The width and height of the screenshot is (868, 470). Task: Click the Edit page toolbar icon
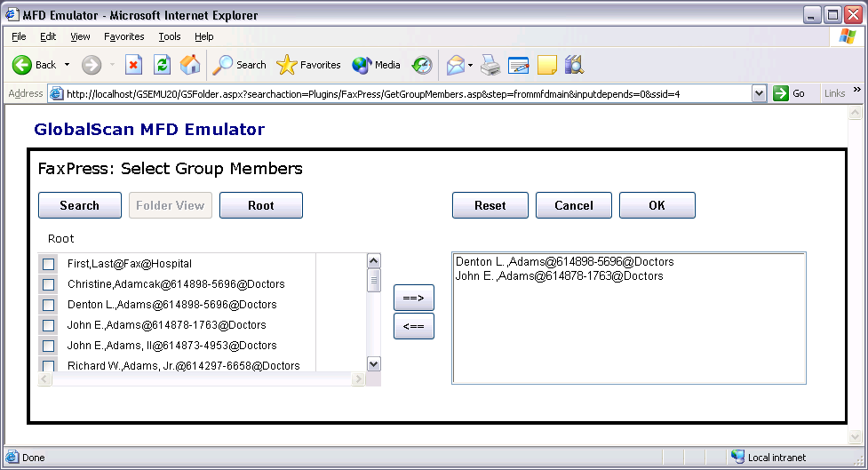(x=519, y=65)
